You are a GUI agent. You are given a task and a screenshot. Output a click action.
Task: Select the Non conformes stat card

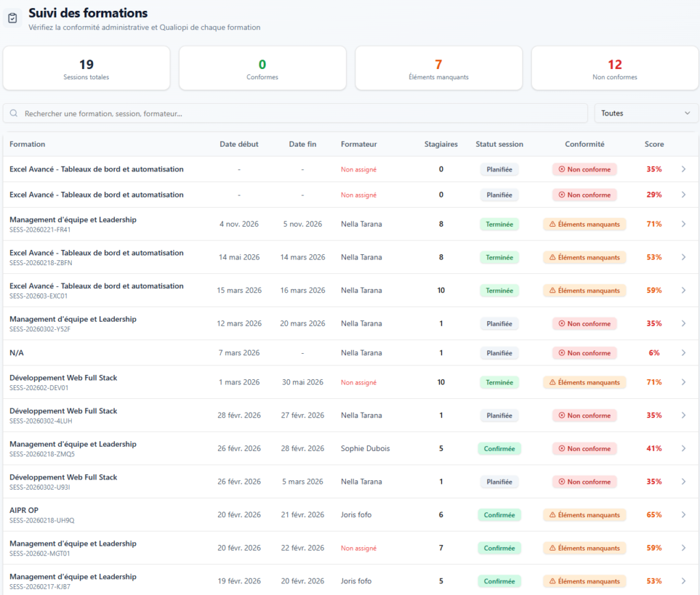[x=615, y=68]
